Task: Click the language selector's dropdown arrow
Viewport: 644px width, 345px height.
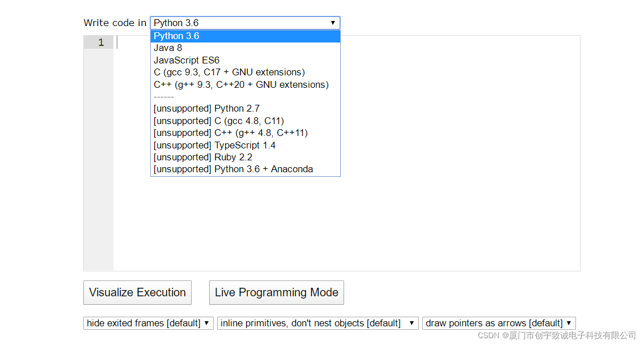Action: [333, 23]
